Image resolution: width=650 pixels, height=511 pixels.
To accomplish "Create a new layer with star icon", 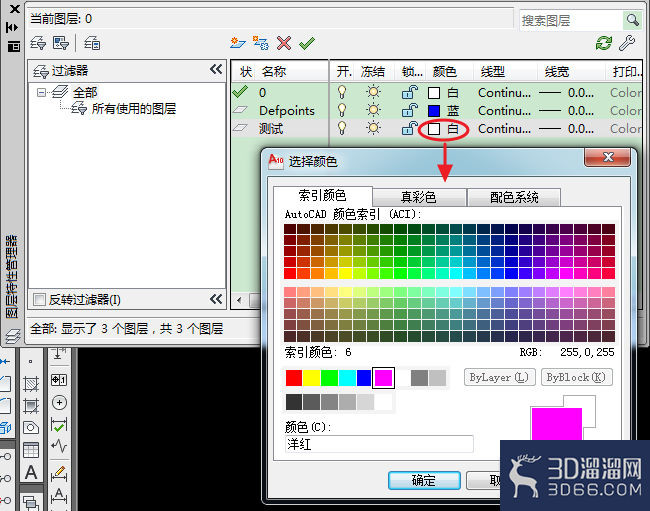I will (238, 43).
